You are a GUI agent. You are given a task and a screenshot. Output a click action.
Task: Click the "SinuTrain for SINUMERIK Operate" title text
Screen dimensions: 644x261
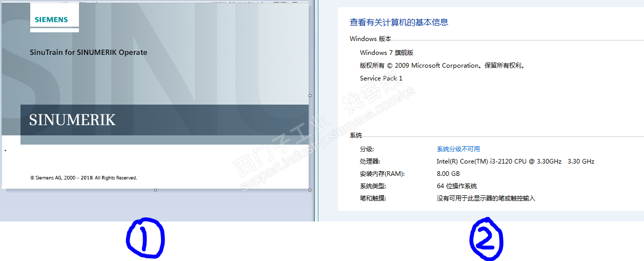point(89,52)
